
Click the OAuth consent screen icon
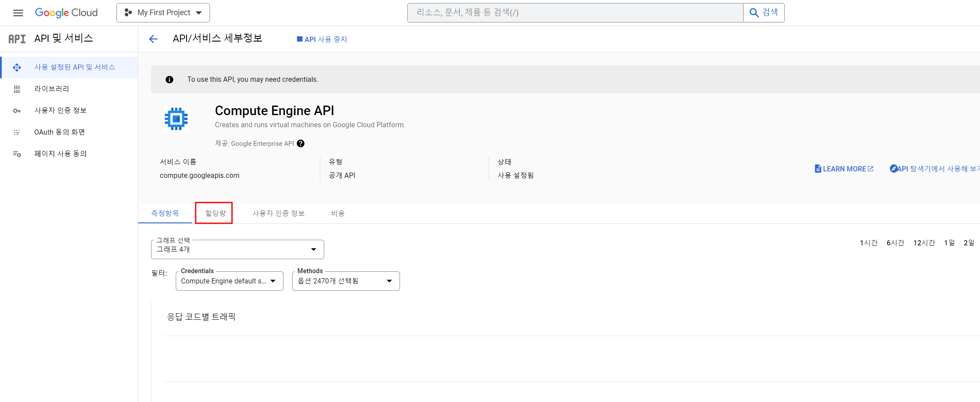coord(17,132)
